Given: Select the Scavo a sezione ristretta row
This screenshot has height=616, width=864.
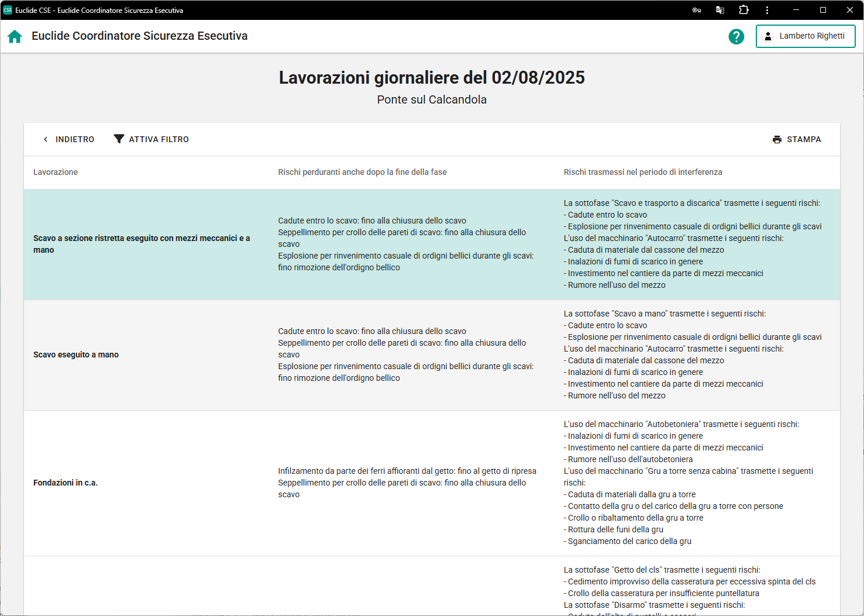Looking at the screenshot, I should coord(142,244).
